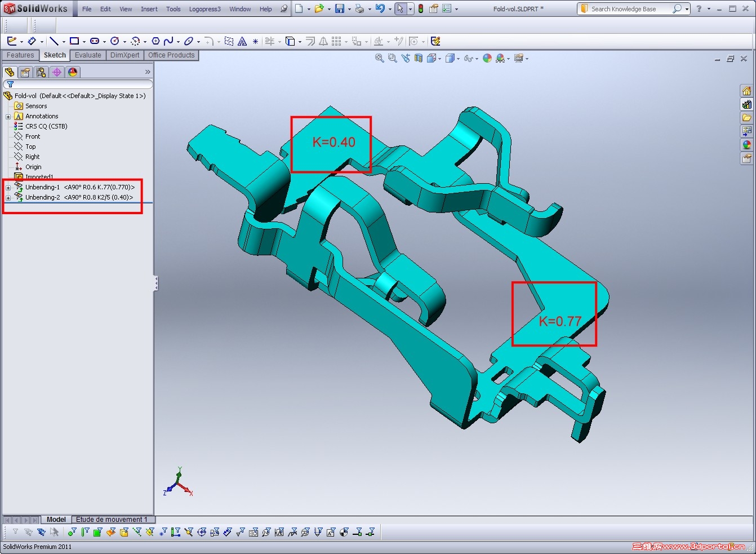
Task: Open the DimXpertManager tab icon
Action: [x=57, y=72]
